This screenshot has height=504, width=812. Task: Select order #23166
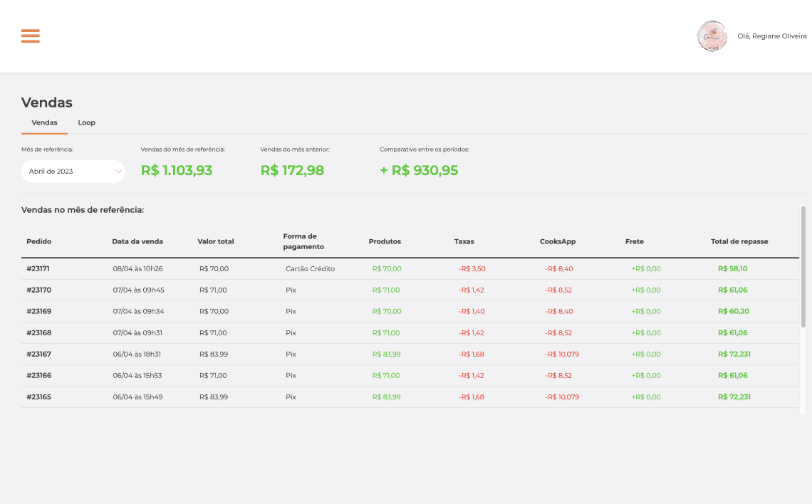pyautogui.click(x=38, y=375)
